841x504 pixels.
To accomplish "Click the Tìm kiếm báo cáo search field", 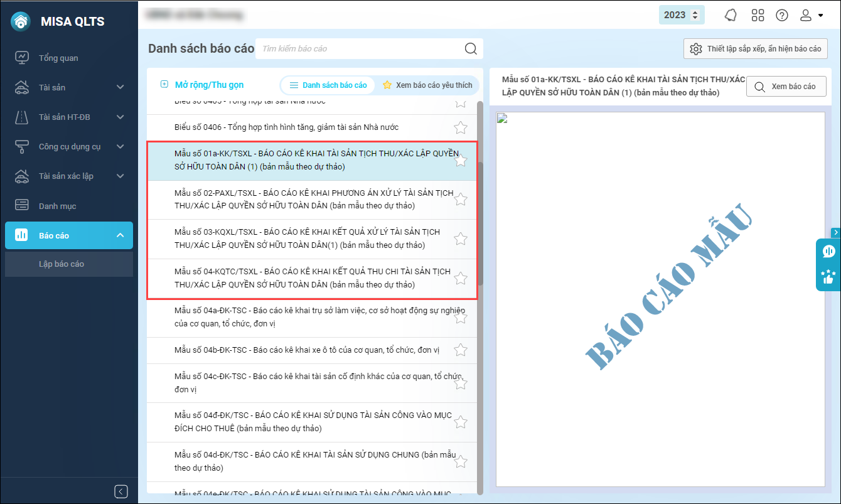I will tap(358, 49).
